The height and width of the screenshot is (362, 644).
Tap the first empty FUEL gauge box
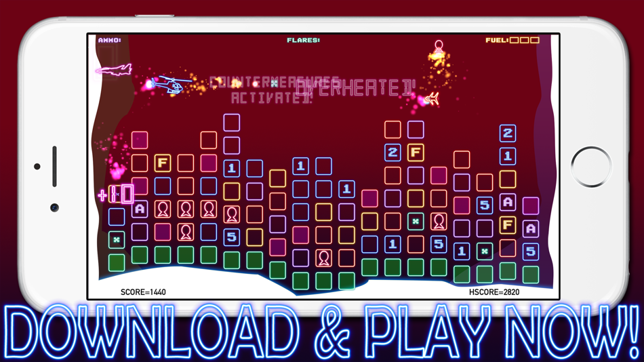pyautogui.click(x=515, y=40)
